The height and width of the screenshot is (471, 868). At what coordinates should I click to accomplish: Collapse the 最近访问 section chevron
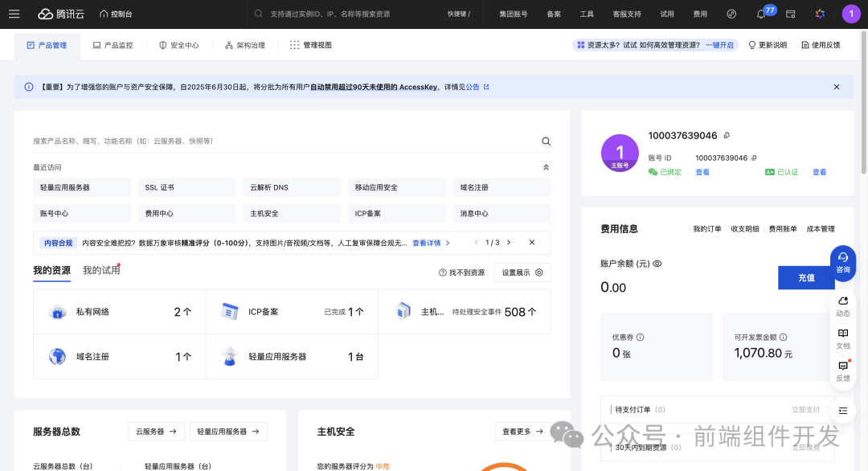pos(546,166)
